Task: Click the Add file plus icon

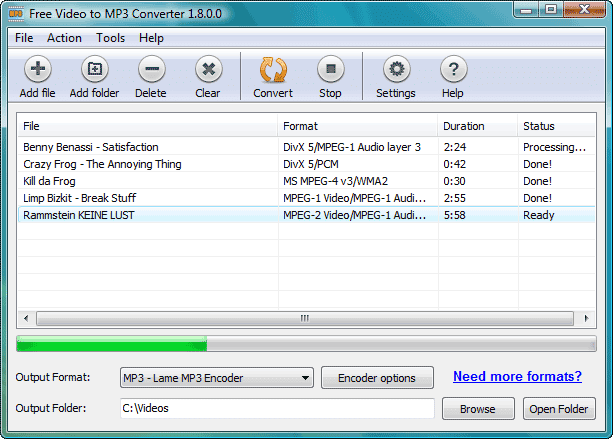Action: [x=38, y=69]
